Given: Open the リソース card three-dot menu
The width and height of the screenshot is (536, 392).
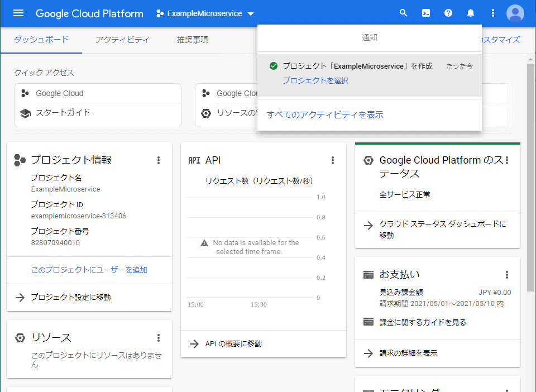Looking at the screenshot, I should pos(158,338).
